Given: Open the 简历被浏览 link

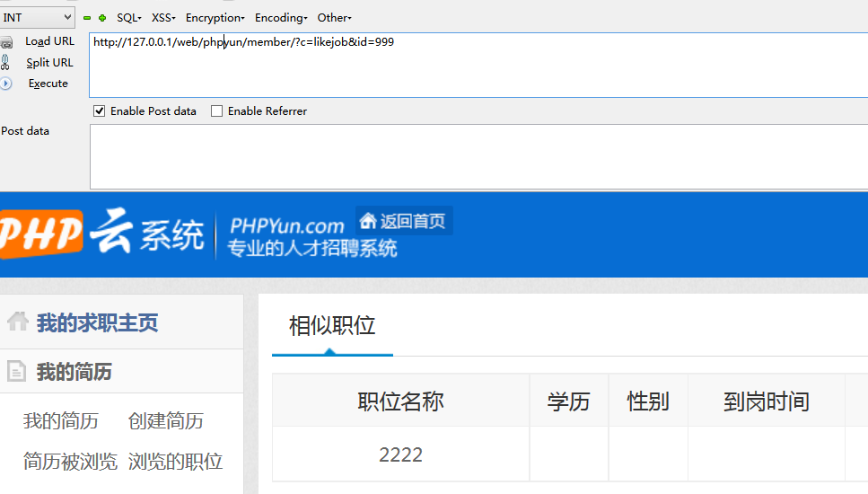Looking at the screenshot, I should [x=70, y=462].
